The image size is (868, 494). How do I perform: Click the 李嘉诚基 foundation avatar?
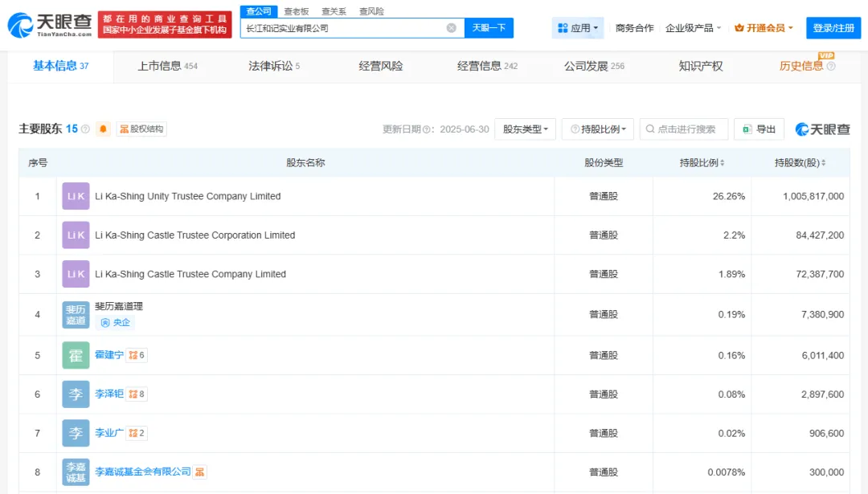point(76,472)
